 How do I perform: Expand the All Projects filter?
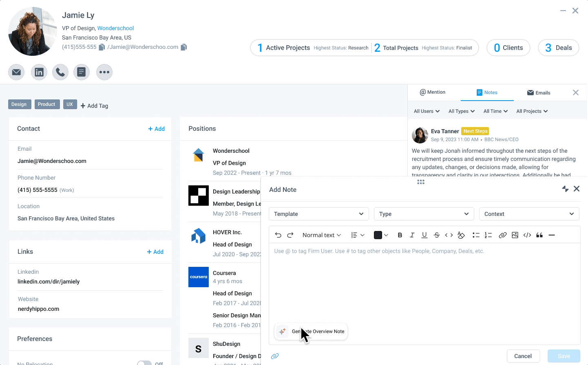[532, 111]
